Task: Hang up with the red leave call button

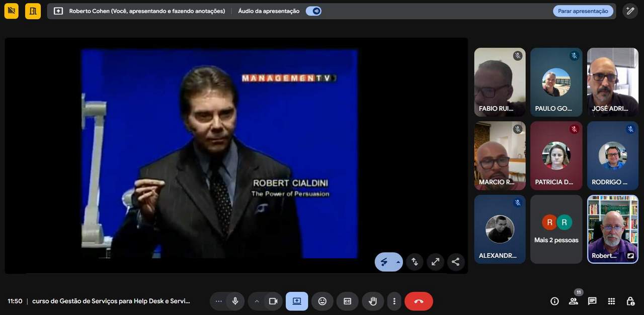Action: (419, 301)
